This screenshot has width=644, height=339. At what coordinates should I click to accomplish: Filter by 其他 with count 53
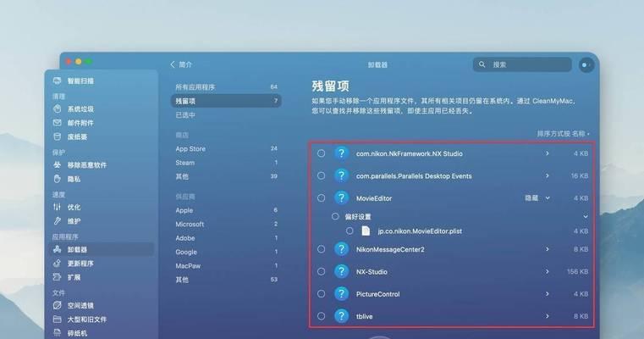[x=226, y=280]
